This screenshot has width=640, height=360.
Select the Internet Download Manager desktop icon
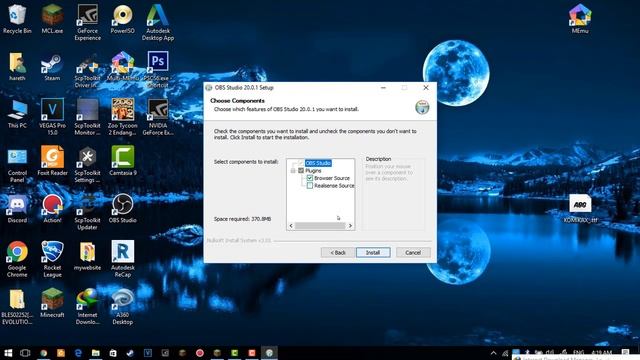pyautogui.click(x=87, y=307)
